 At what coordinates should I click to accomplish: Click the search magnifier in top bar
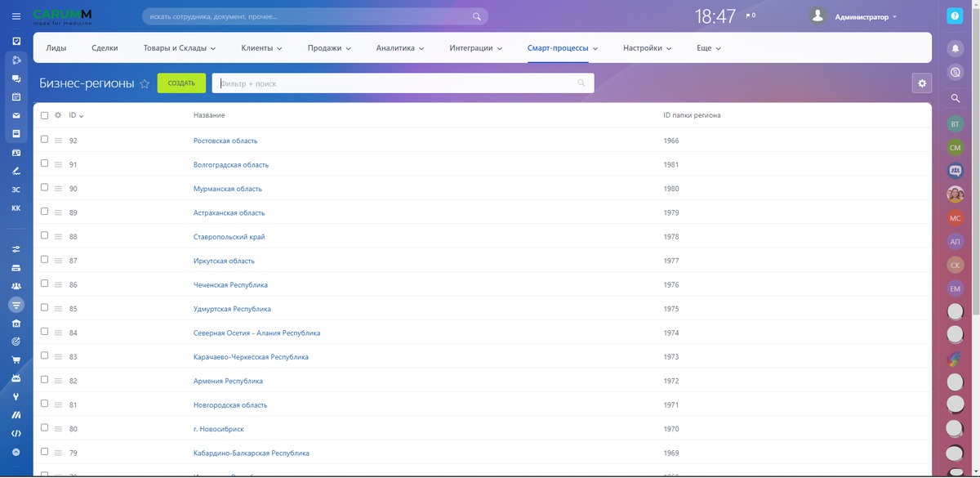coord(477,16)
